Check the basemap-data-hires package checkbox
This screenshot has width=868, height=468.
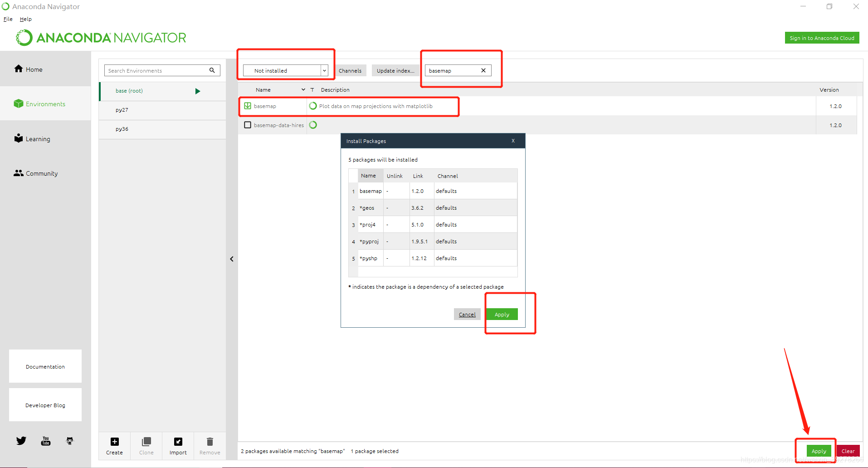(x=248, y=125)
